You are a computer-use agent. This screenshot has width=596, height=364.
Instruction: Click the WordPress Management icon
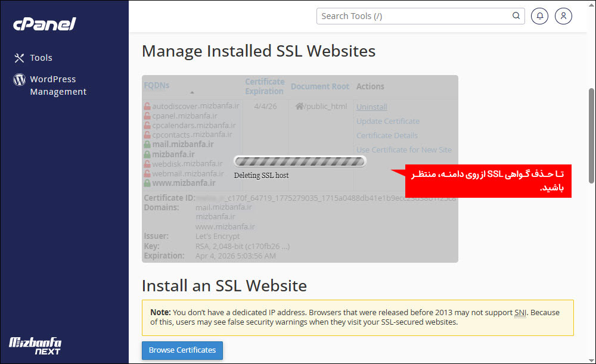coord(18,79)
